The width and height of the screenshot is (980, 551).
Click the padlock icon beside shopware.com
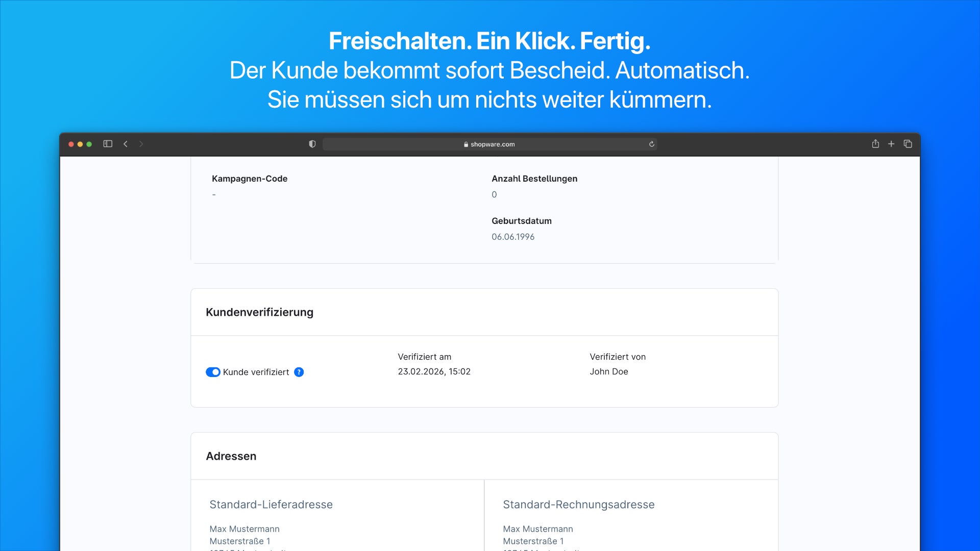point(465,144)
